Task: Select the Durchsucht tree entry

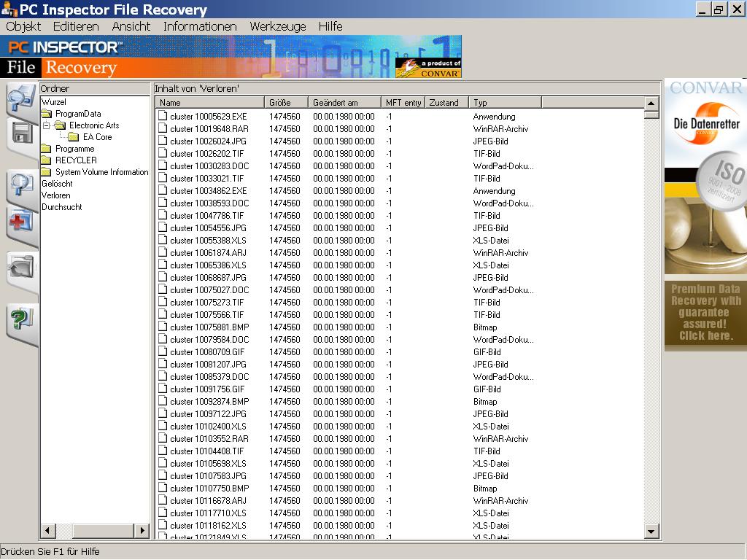Action: point(62,206)
